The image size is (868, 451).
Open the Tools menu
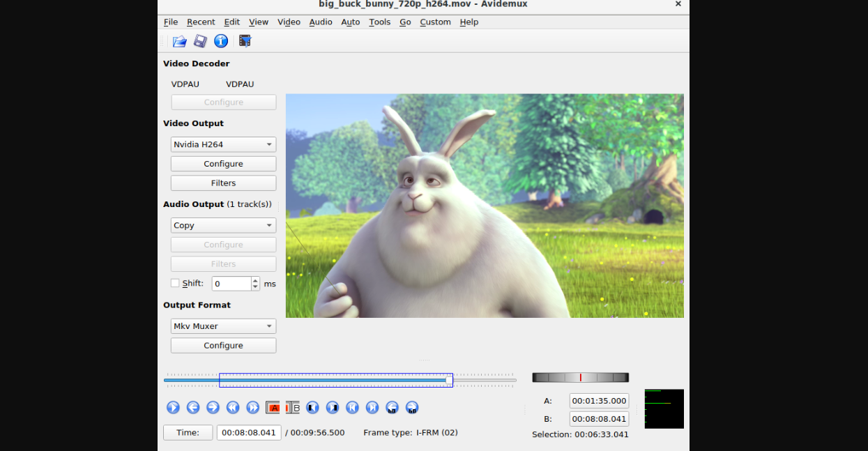pyautogui.click(x=379, y=22)
